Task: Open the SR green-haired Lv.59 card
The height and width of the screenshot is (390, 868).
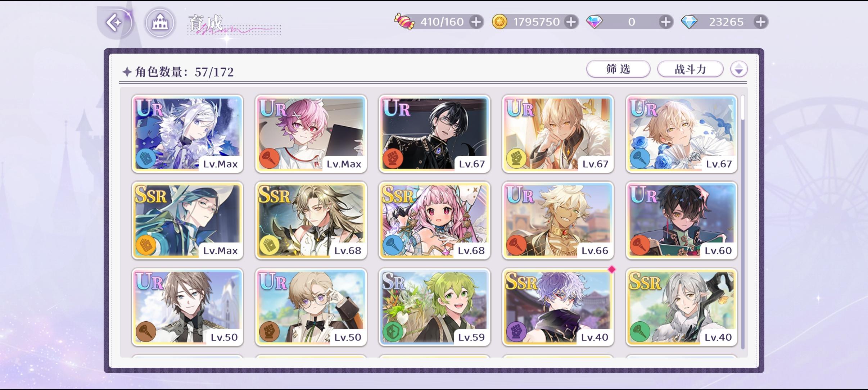Action: pos(434,307)
